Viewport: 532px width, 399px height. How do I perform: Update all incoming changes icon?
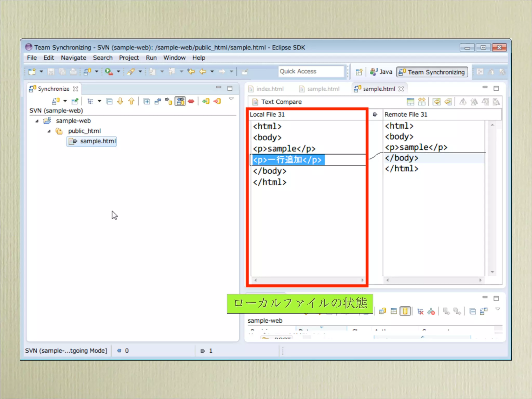pos(206,101)
